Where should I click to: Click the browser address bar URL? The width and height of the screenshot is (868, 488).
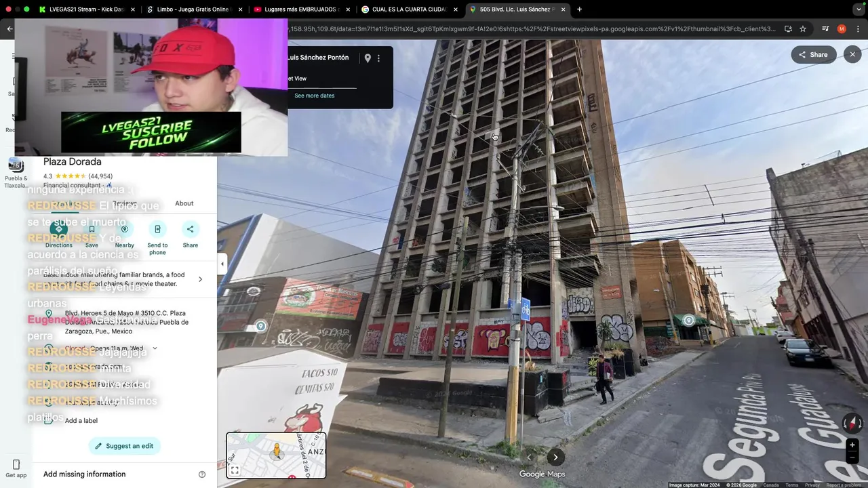532,29
